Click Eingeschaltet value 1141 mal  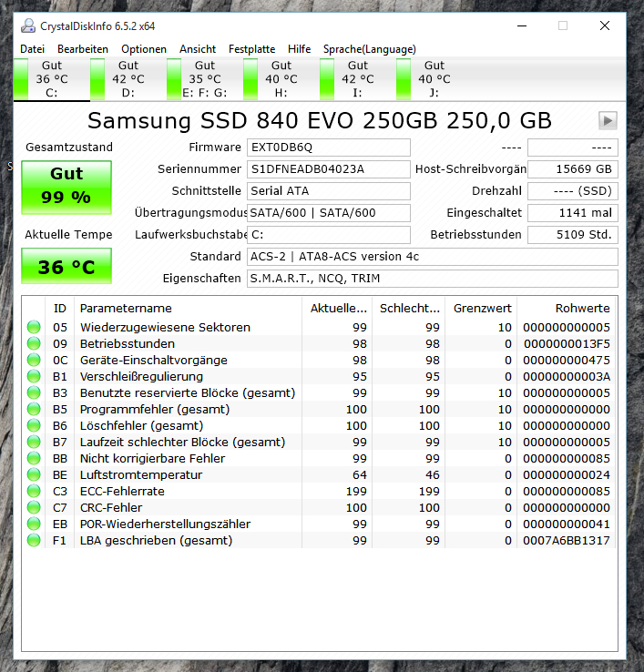[572, 213]
